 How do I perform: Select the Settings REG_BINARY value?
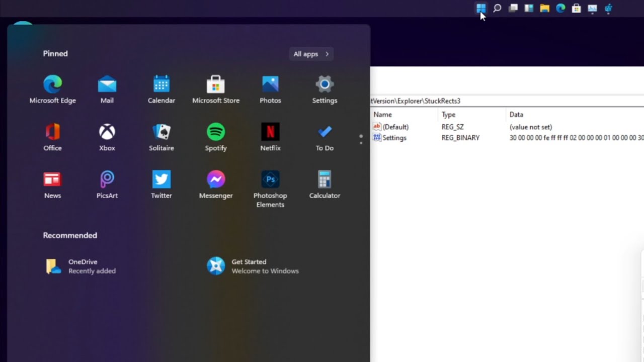390,138
